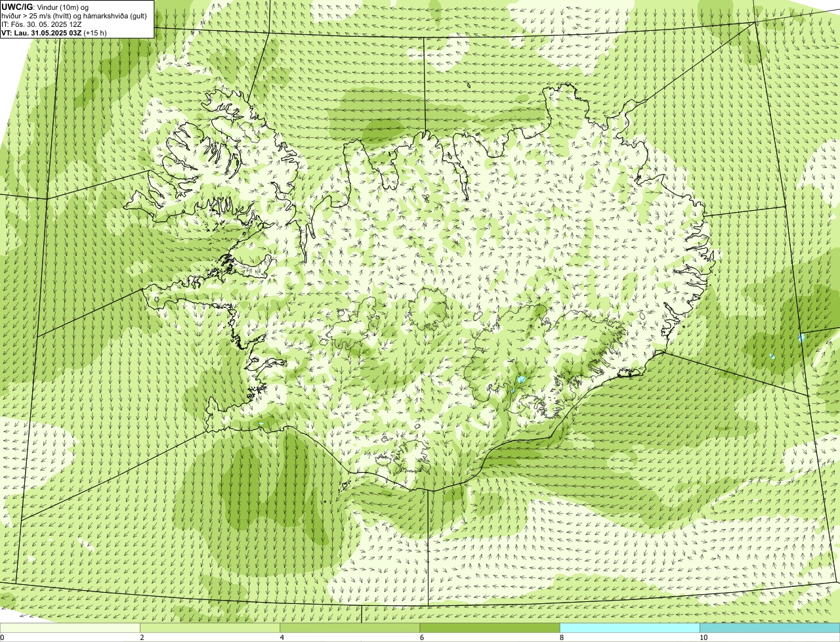The width and height of the screenshot is (840, 642).
Task: Click the 'IT: Fös. 30. 05. 2025 12Z' line
Action: coord(42,24)
